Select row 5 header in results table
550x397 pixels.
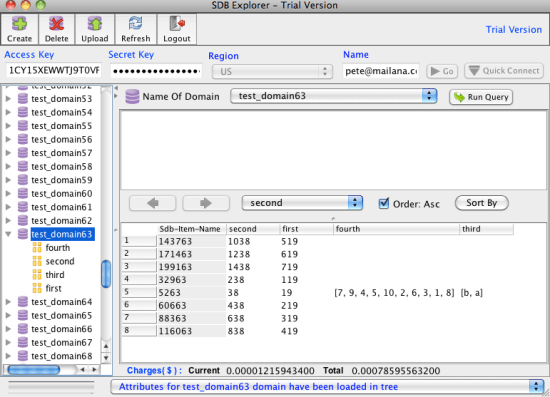(x=139, y=292)
